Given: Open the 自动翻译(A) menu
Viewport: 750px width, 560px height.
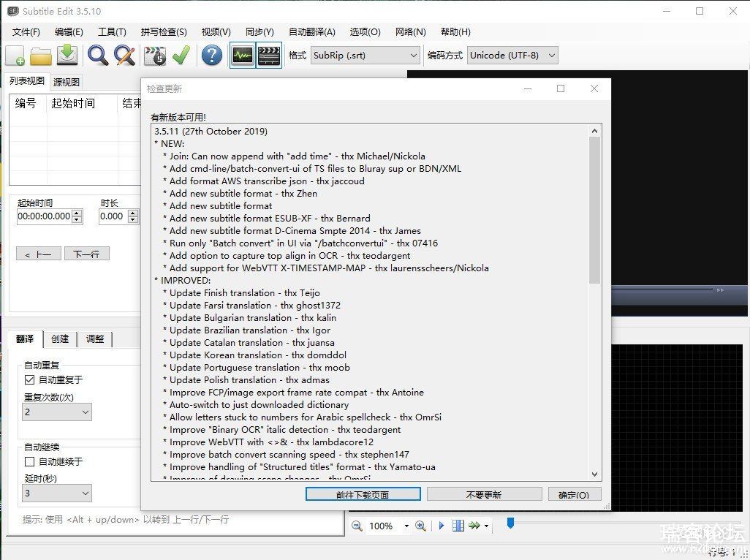Looking at the screenshot, I should [x=312, y=32].
